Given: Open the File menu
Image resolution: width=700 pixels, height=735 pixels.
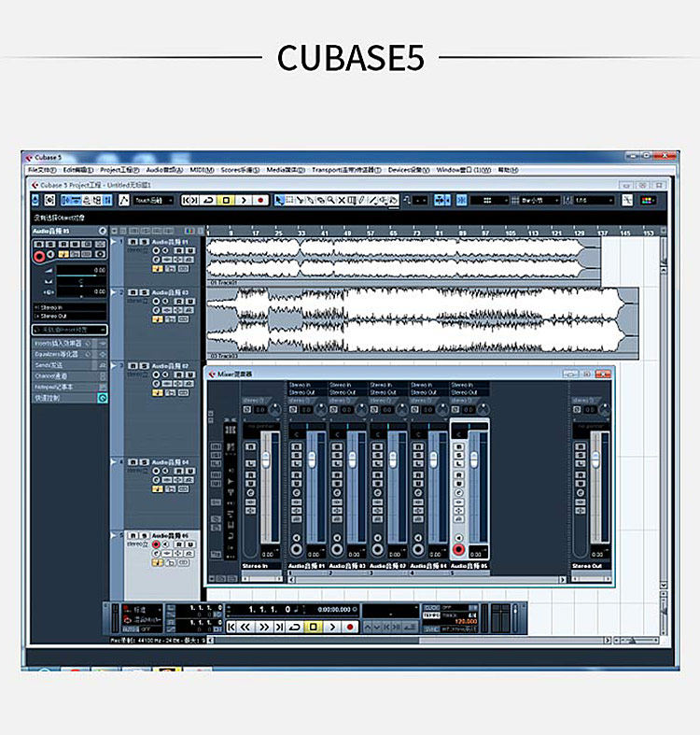Looking at the screenshot, I should point(42,170).
